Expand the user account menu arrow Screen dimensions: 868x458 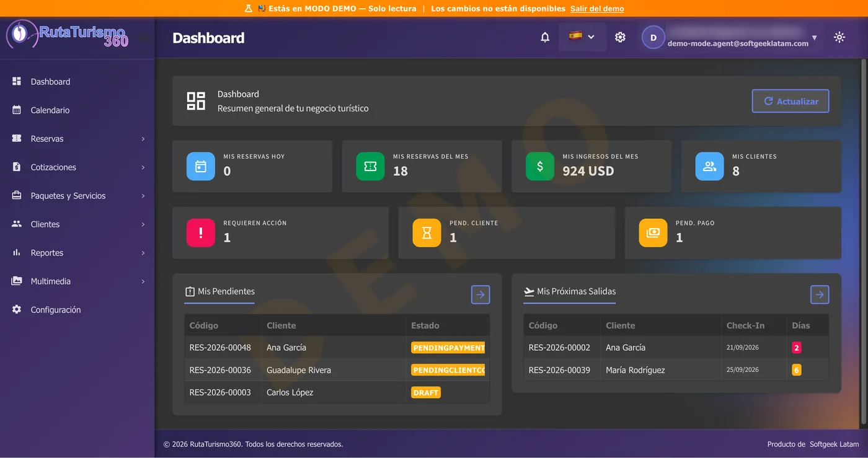tap(814, 38)
